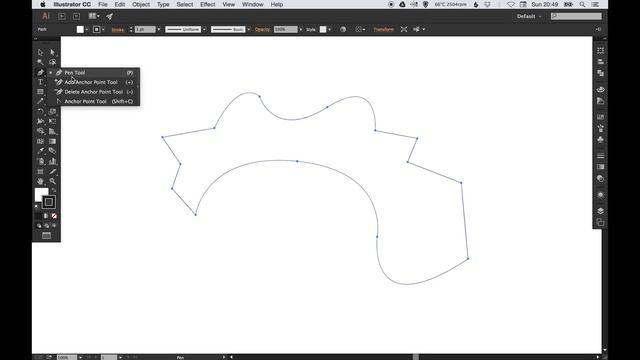The image size is (640, 360).
Task: Open the Arrange Documents dropdown
Action: pos(94,16)
